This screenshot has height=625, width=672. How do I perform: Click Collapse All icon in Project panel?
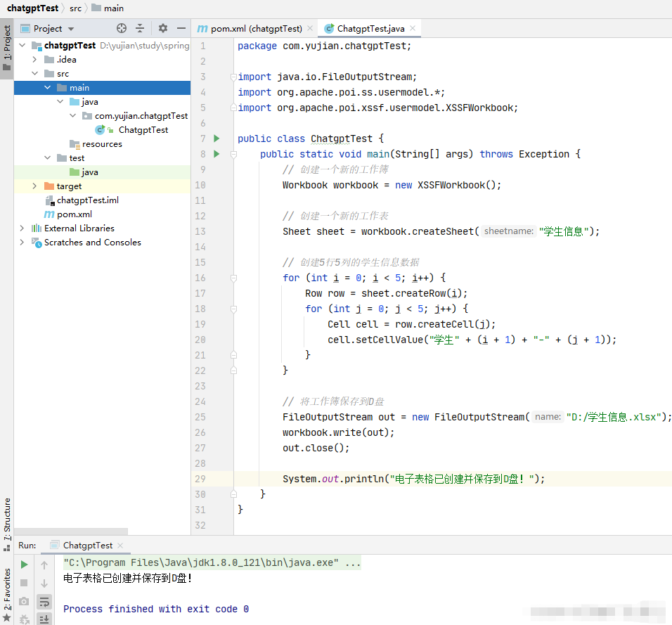140,29
